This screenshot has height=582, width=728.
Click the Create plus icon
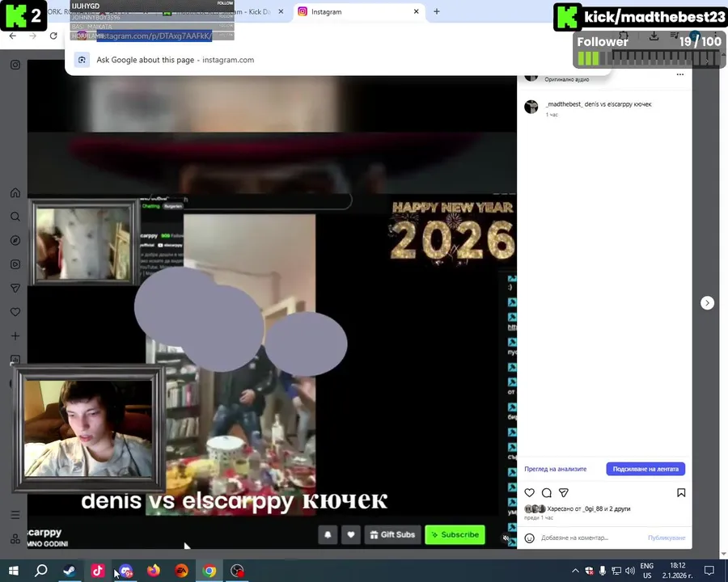click(x=15, y=336)
